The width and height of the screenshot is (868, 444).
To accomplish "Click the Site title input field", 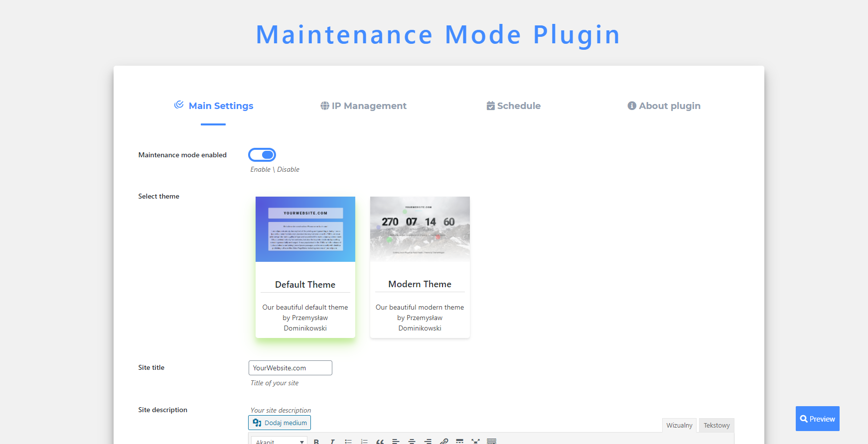I will (x=290, y=368).
